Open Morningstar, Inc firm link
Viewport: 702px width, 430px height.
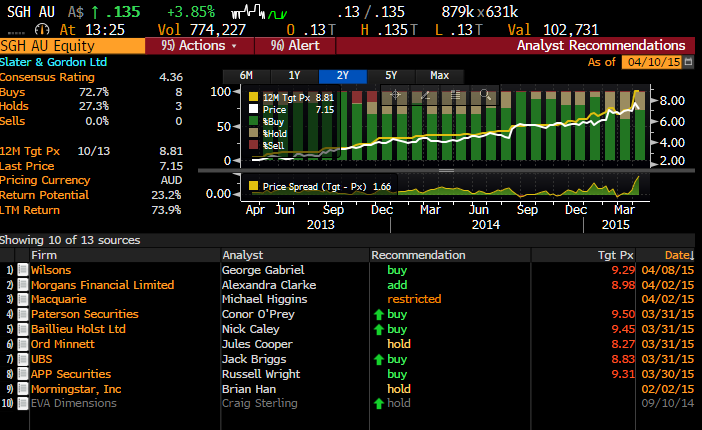[76, 389]
